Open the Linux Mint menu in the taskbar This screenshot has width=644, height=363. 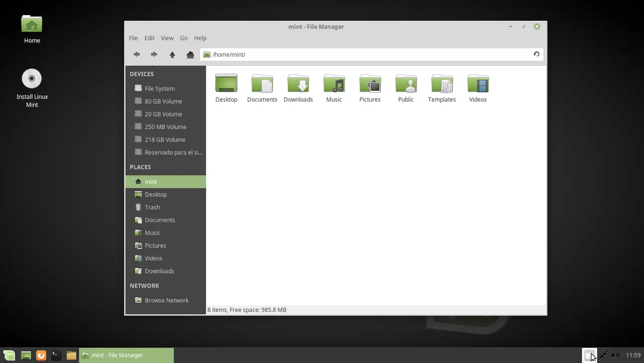tap(10, 355)
